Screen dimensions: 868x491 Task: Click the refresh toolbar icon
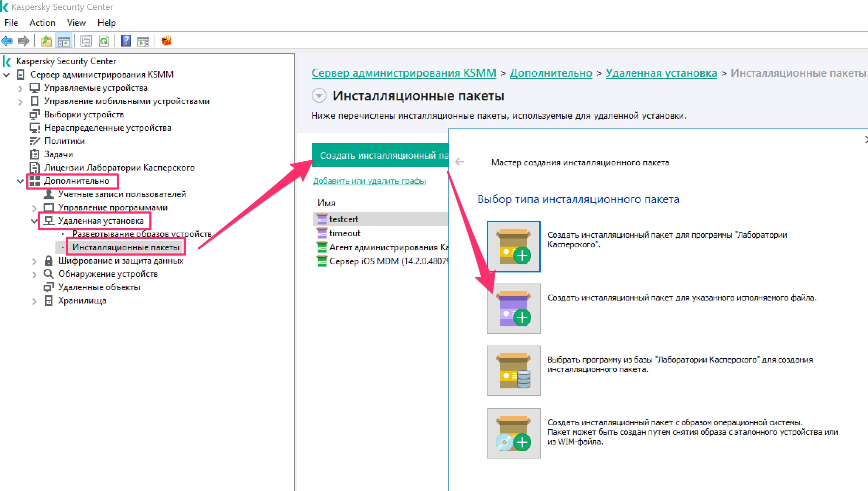tap(104, 41)
